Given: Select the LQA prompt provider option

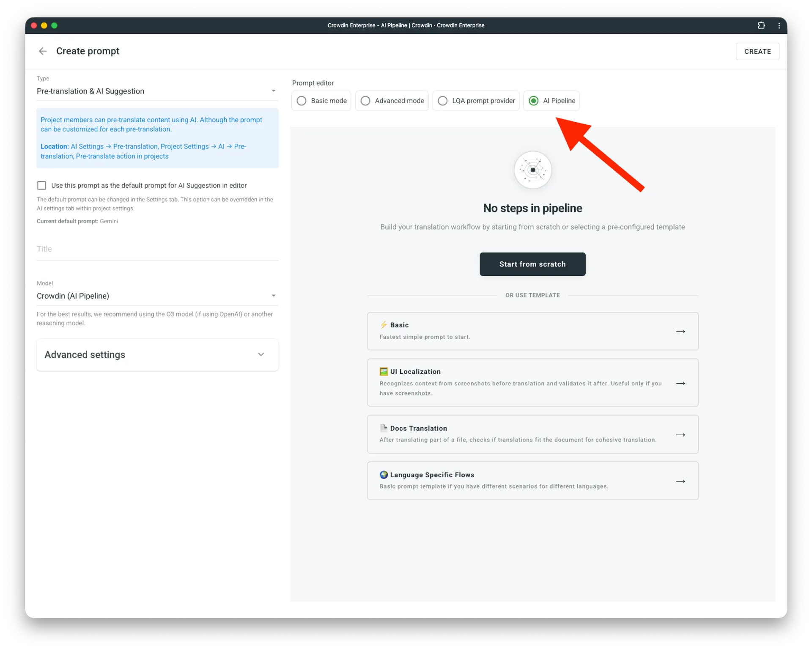Looking at the screenshot, I should [443, 101].
